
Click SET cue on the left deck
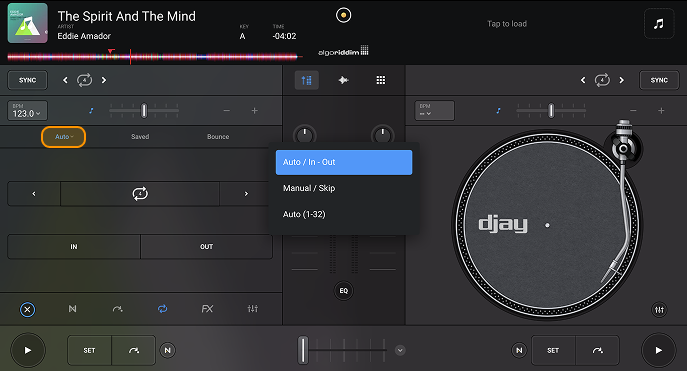click(89, 350)
